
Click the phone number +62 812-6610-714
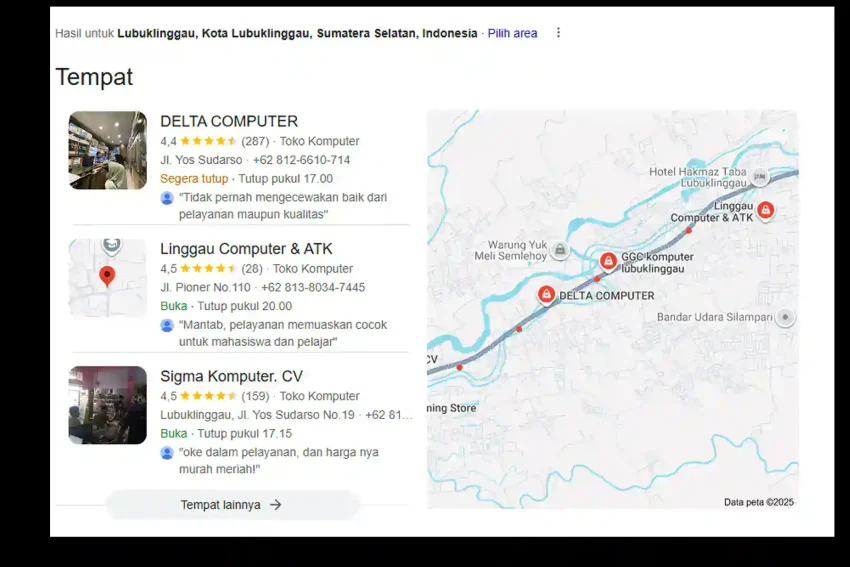(301, 160)
